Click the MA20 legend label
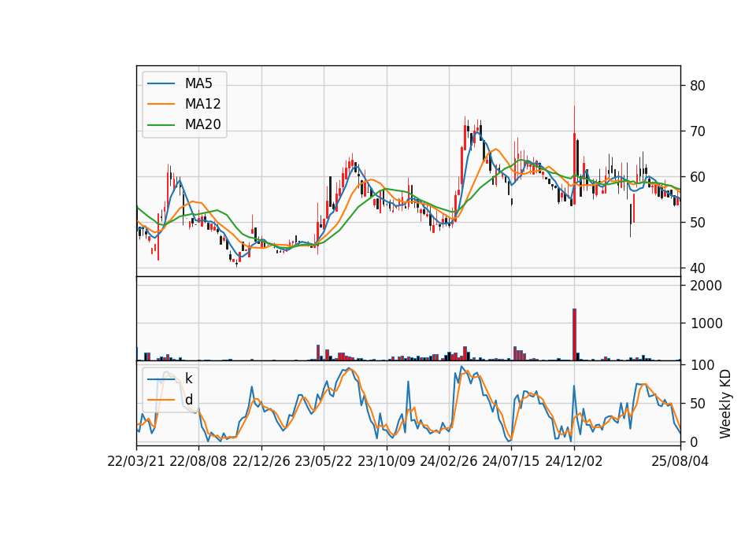 click(202, 124)
